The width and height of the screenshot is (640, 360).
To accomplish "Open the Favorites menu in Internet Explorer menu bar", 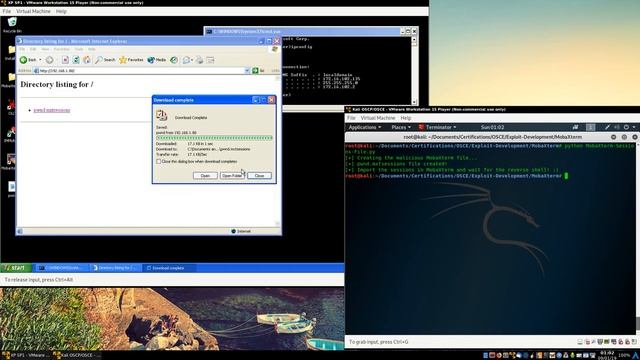I will (x=62, y=49).
